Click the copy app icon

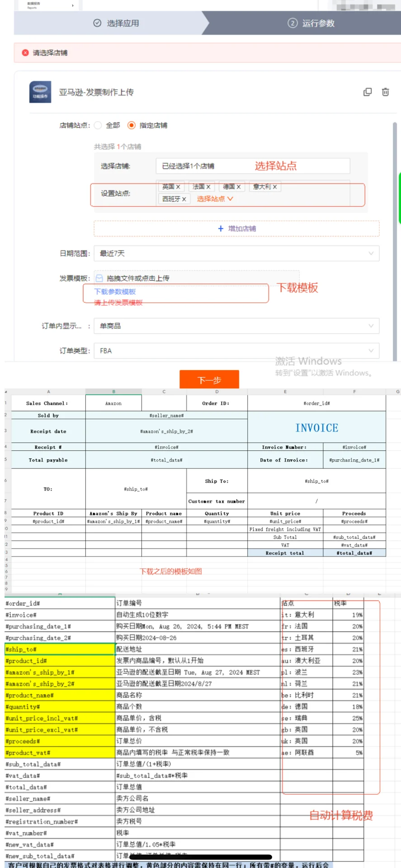[368, 92]
